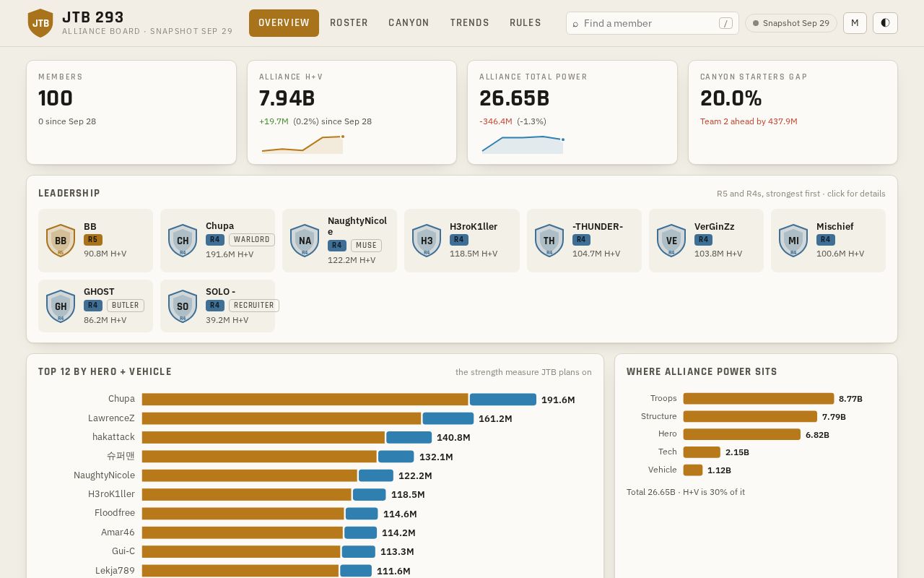The width and height of the screenshot is (924, 578).
Task: Click SOLO's SO shield icon
Action: pos(183,306)
